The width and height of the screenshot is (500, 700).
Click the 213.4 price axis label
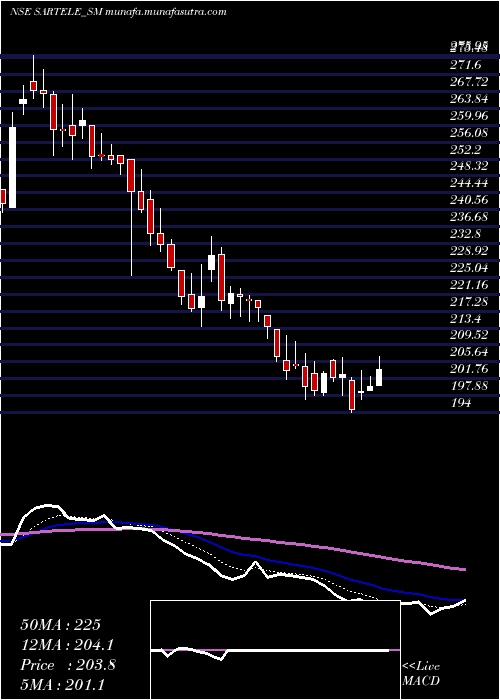[465, 319]
